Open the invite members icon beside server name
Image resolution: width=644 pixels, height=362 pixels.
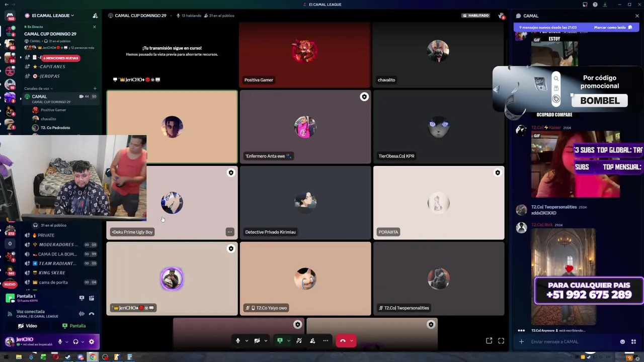pos(95,16)
